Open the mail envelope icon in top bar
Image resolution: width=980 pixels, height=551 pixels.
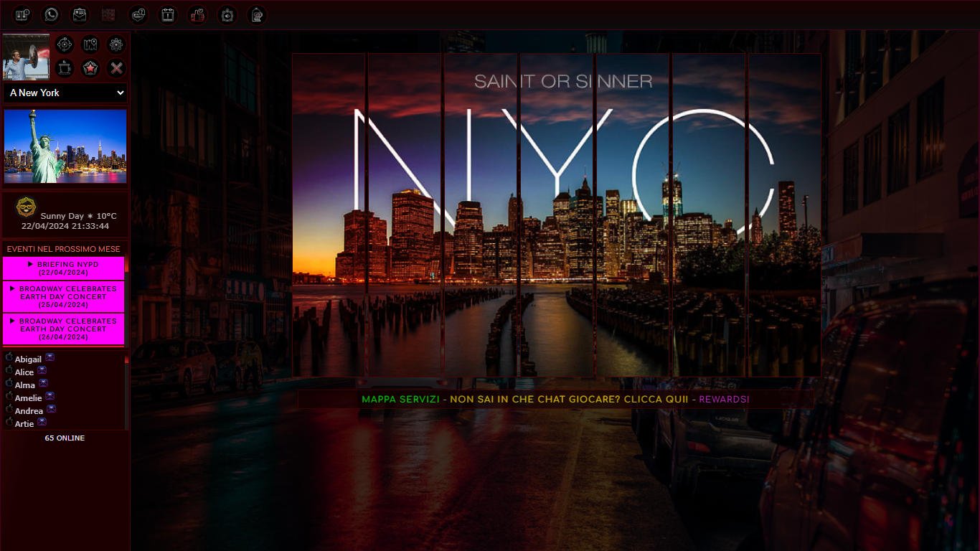80,15
